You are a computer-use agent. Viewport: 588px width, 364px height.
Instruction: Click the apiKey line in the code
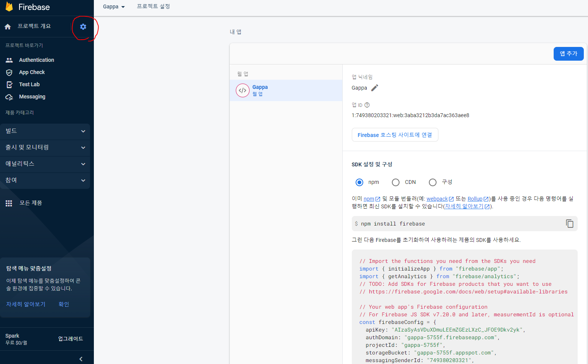pyautogui.click(x=445, y=330)
